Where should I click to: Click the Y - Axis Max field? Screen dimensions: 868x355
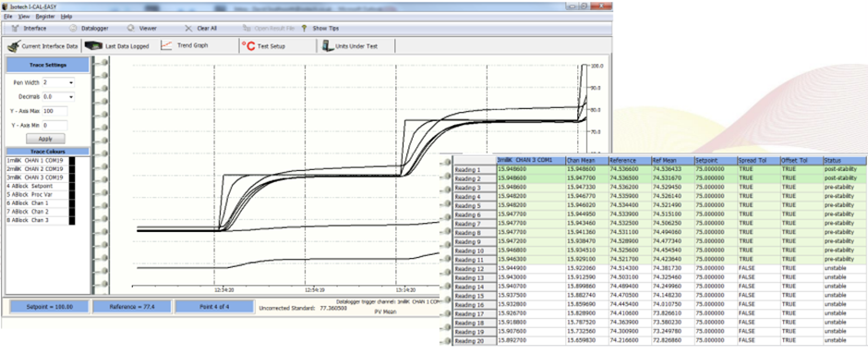(54, 111)
